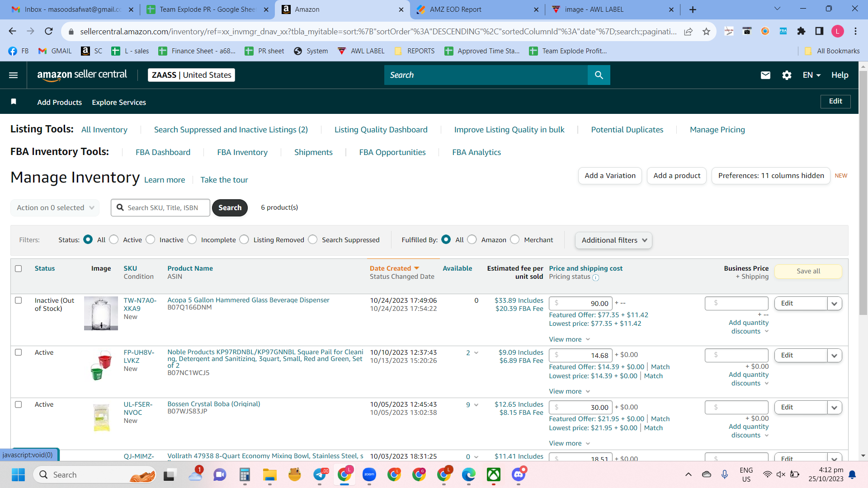Click the page vertical scrollbar thumb
868x488 pixels.
(x=863, y=192)
